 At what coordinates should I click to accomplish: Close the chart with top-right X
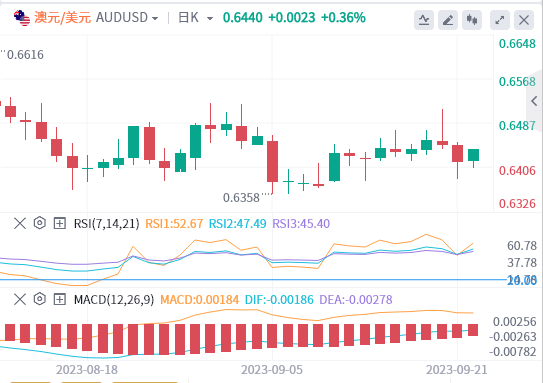[524, 20]
